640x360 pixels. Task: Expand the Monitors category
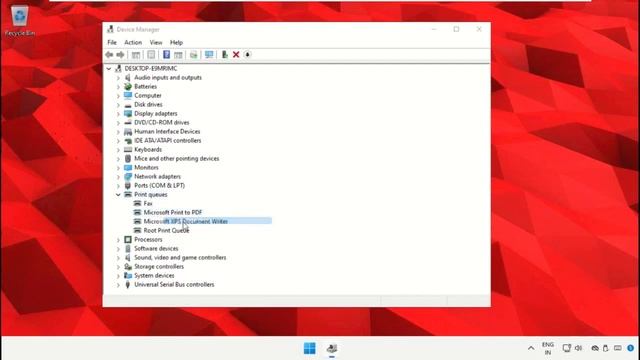click(x=118, y=168)
